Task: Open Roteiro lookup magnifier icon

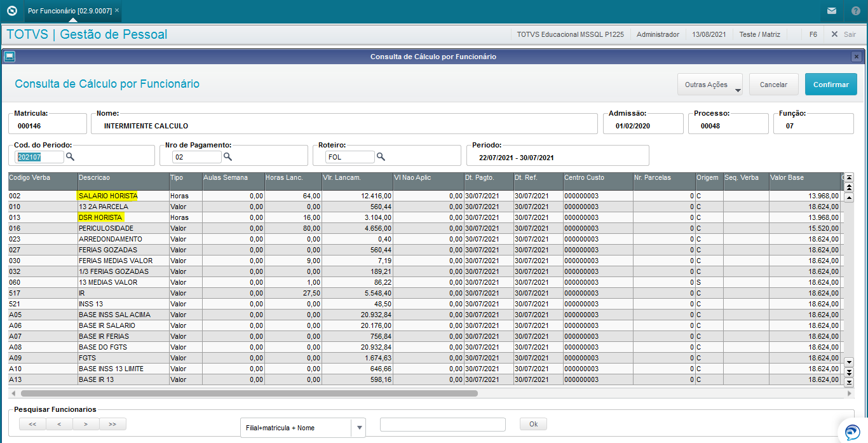Action: [x=381, y=156]
